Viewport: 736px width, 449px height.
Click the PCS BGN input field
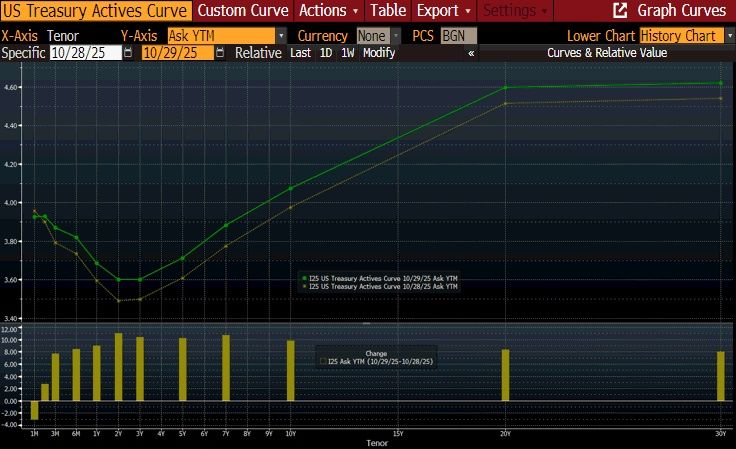pos(458,36)
